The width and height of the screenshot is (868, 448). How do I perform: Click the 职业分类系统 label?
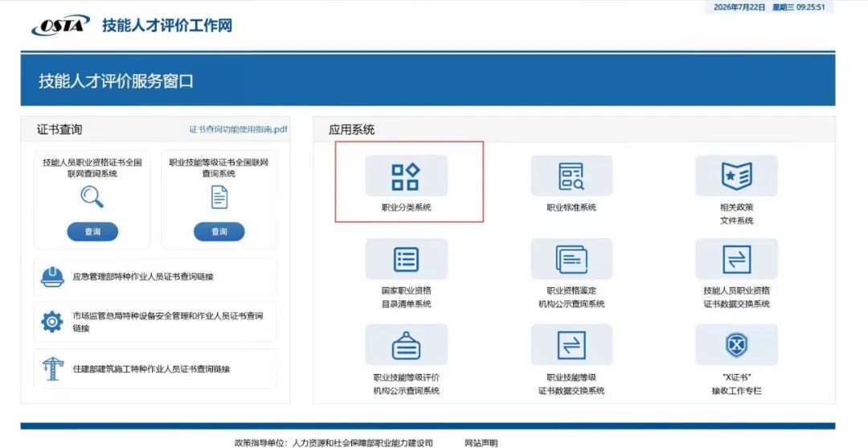pos(406,208)
